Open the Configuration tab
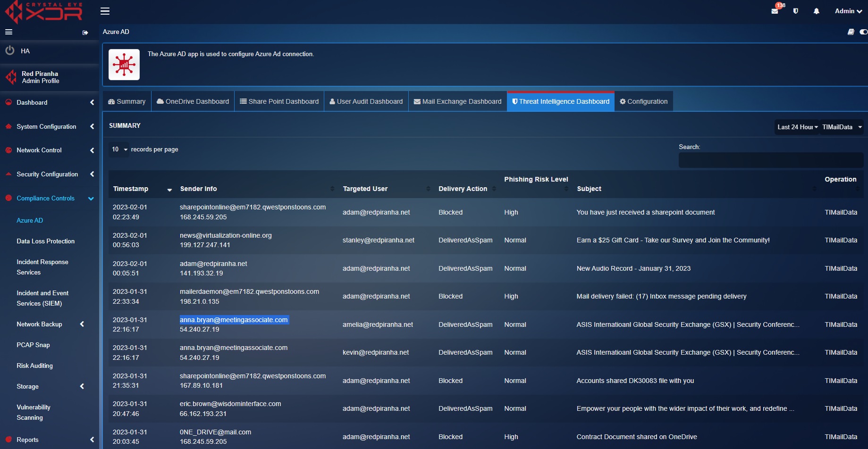Image resolution: width=868 pixels, height=449 pixels. pyautogui.click(x=644, y=101)
